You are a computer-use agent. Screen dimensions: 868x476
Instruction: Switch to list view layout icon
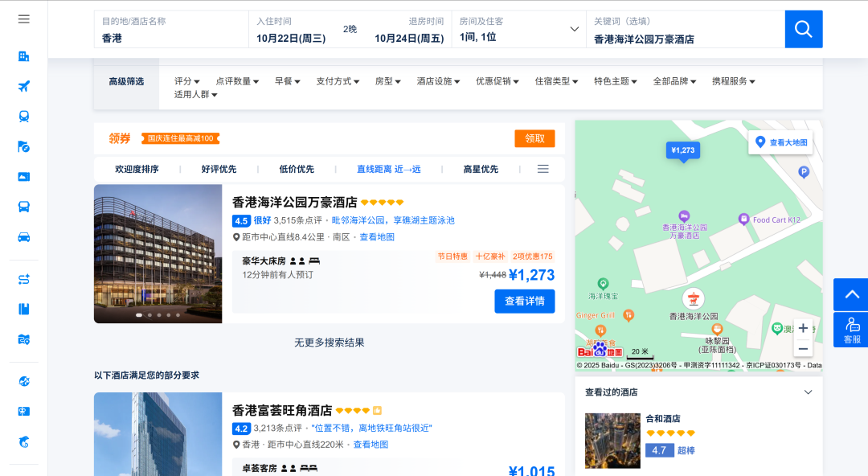coord(543,169)
